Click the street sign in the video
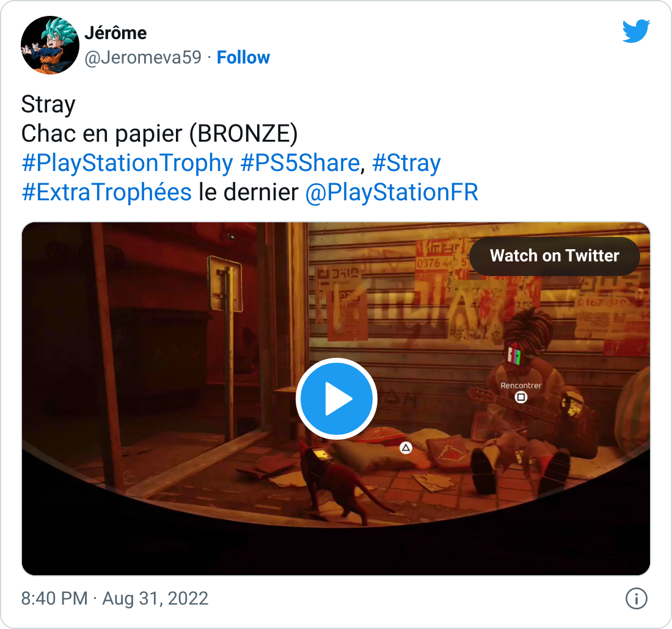Screen dimensions: 672x629 click(225, 283)
